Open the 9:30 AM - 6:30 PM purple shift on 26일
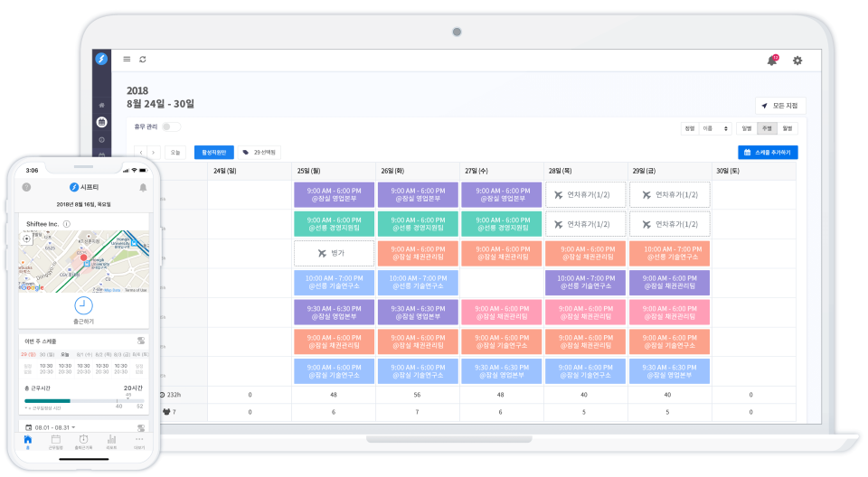 tap(418, 313)
